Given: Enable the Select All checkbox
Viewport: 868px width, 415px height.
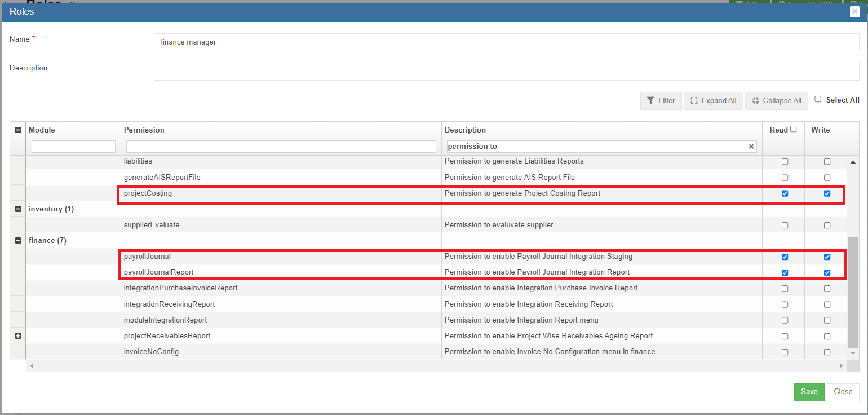Looking at the screenshot, I should (x=818, y=99).
